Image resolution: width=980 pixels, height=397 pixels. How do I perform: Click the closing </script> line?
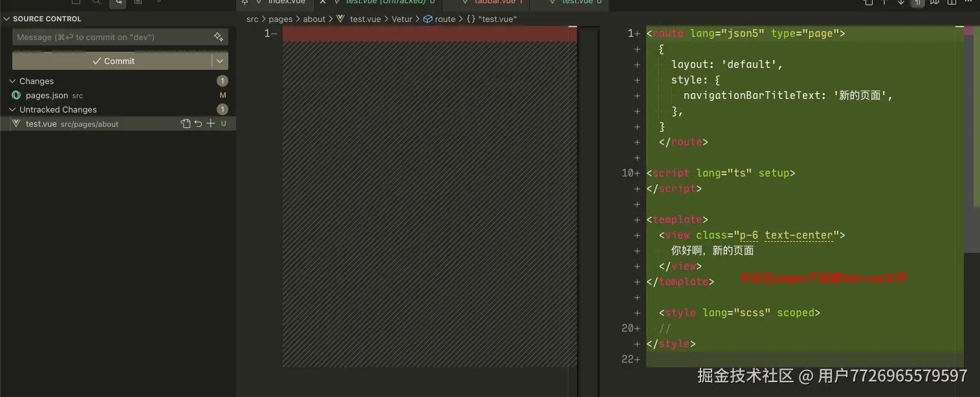pyautogui.click(x=674, y=189)
